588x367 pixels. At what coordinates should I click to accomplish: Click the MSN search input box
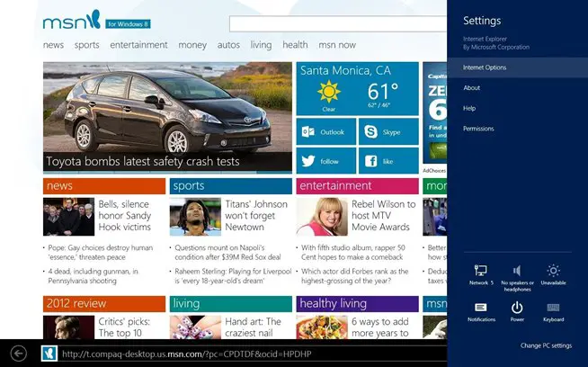click(338, 24)
